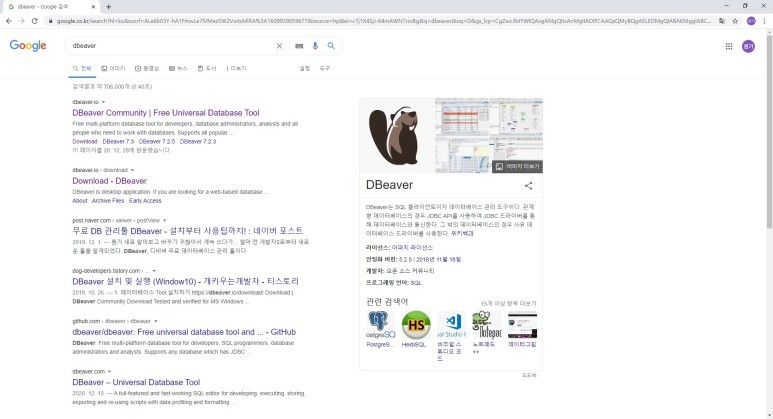Open search Settings (설정)
The width and height of the screenshot is (773, 419).
(305, 69)
